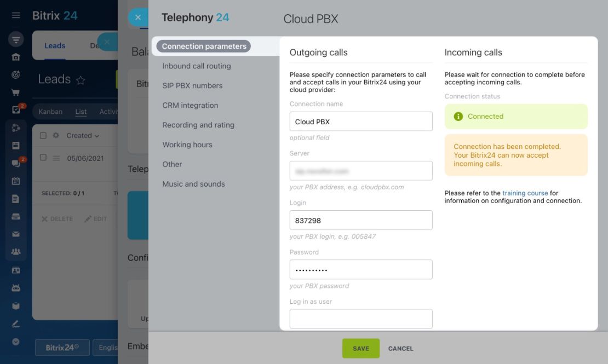Switch to the Kanban view
Viewport: 608px width, 364px height.
click(x=50, y=112)
